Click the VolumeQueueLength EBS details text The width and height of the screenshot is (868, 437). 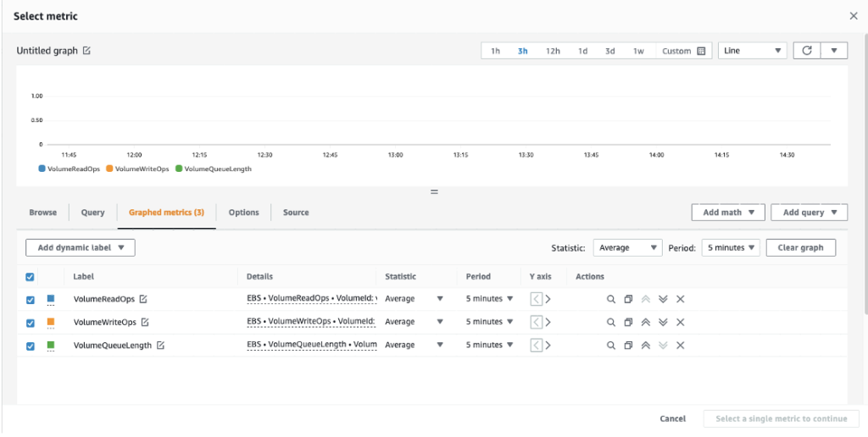pyautogui.click(x=312, y=345)
